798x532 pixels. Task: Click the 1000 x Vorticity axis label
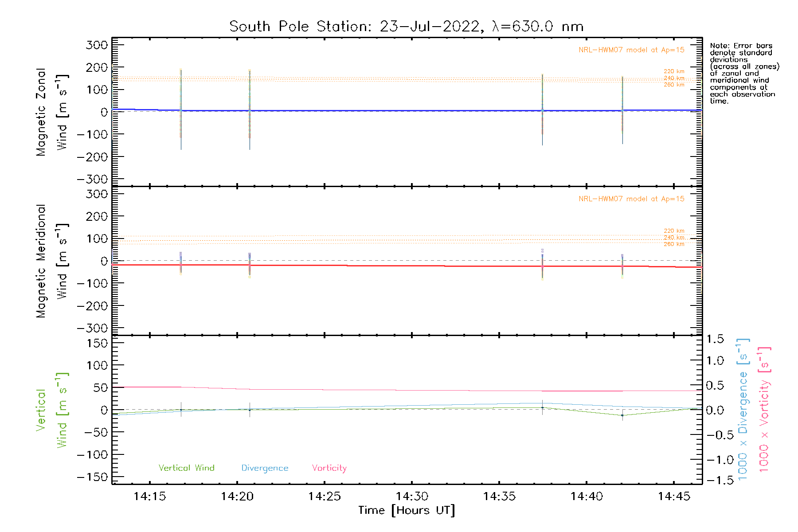tap(764, 409)
